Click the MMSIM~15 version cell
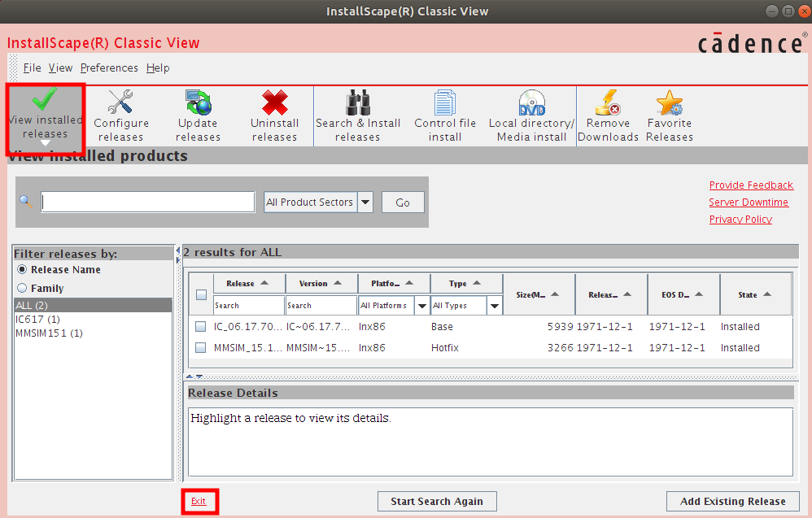The width and height of the screenshot is (812, 518). (318, 348)
